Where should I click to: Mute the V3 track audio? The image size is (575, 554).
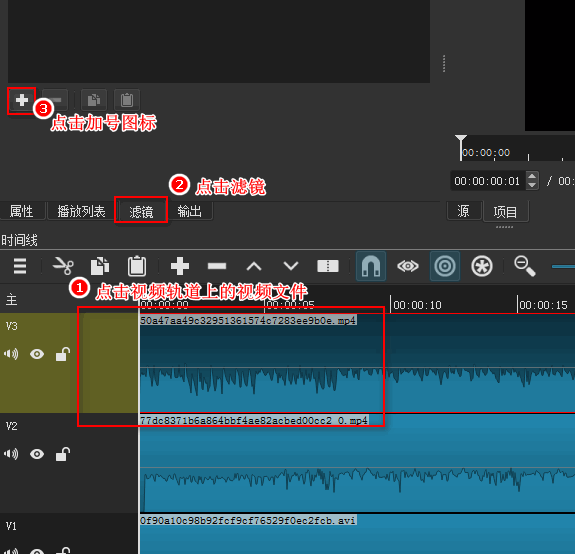pyautogui.click(x=11, y=354)
